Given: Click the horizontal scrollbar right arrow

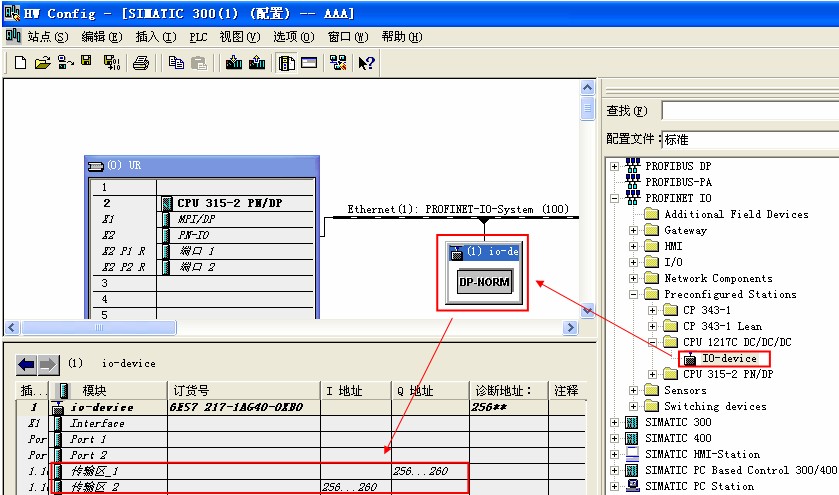Looking at the screenshot, I should tap(570, 328).
